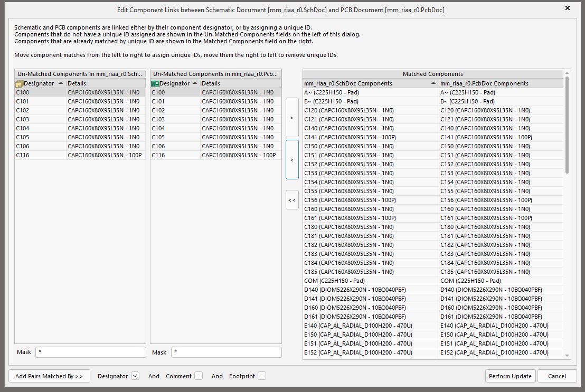Select C100 in PCB un-matched list
585x392 pixels.
(x=215, y=92)
